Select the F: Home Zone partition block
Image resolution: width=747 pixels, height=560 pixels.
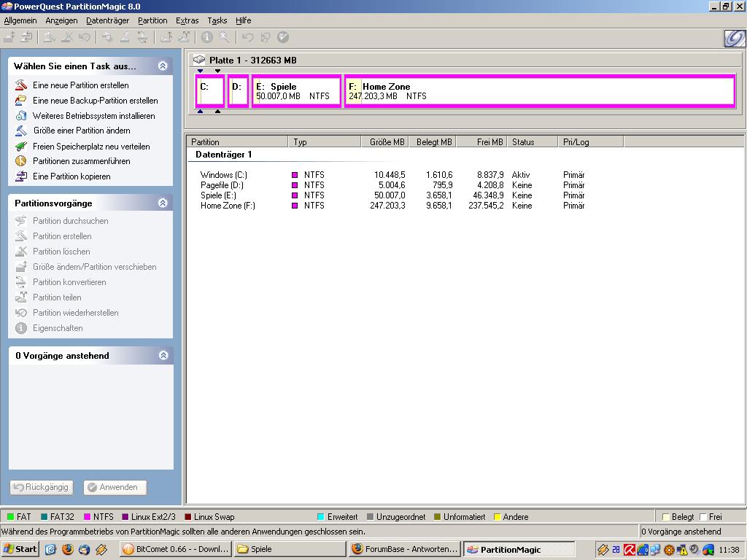[540, 91]
